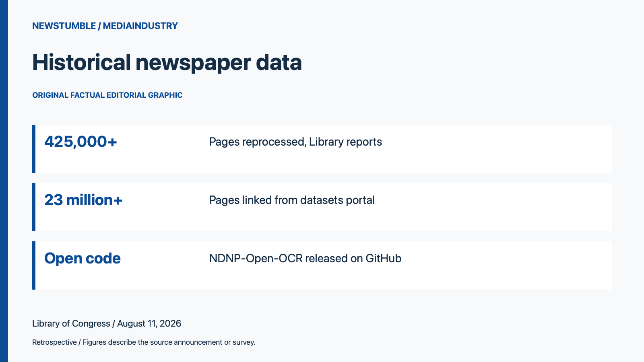The height and width of the screenshot is (362, 644).
Task: Click 'ORIGINAL FACTUAL EDITORIAL GRAPHIC' label
Action: click(107, 95)
